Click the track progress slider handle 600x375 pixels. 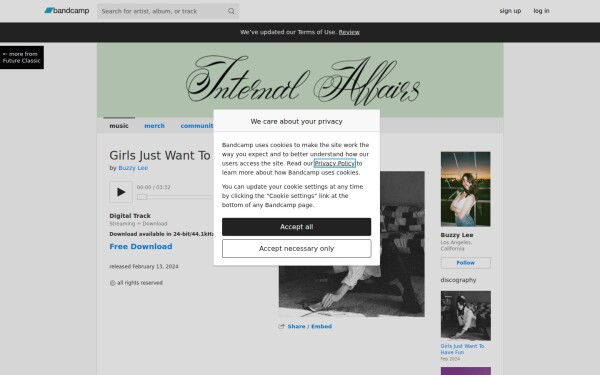click(x=142, y=197)
